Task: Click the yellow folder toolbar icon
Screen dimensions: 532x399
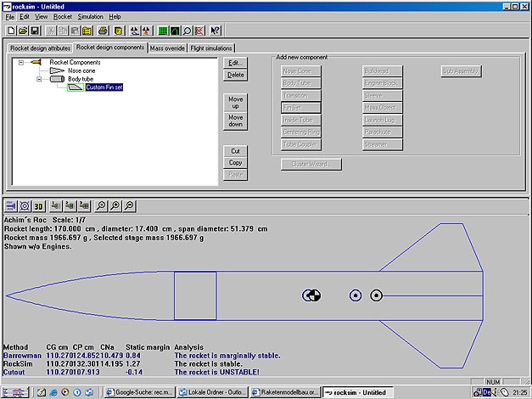Action: pyautogui.click(x=87, y=31)
